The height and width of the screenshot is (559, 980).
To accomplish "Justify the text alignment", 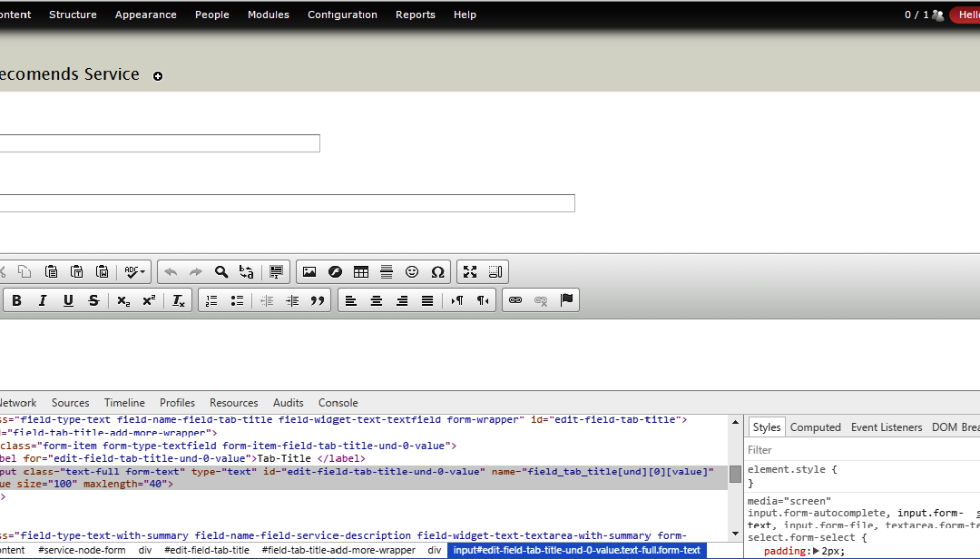I will pos(427,300).
